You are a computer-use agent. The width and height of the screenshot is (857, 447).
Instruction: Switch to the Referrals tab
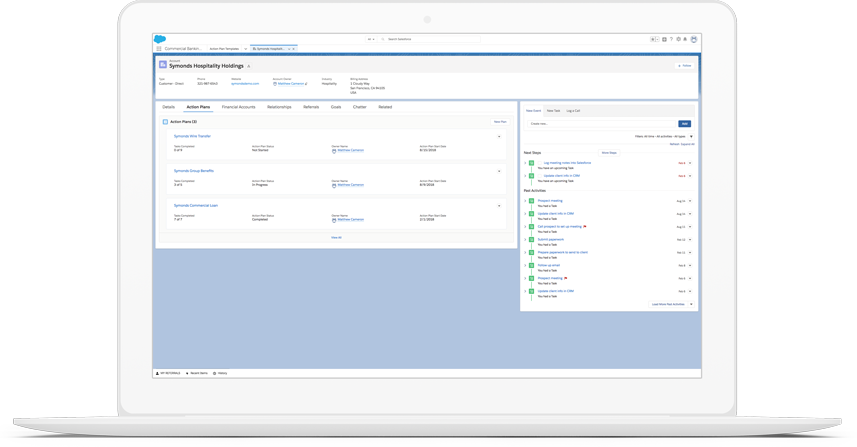coord(311,107)
